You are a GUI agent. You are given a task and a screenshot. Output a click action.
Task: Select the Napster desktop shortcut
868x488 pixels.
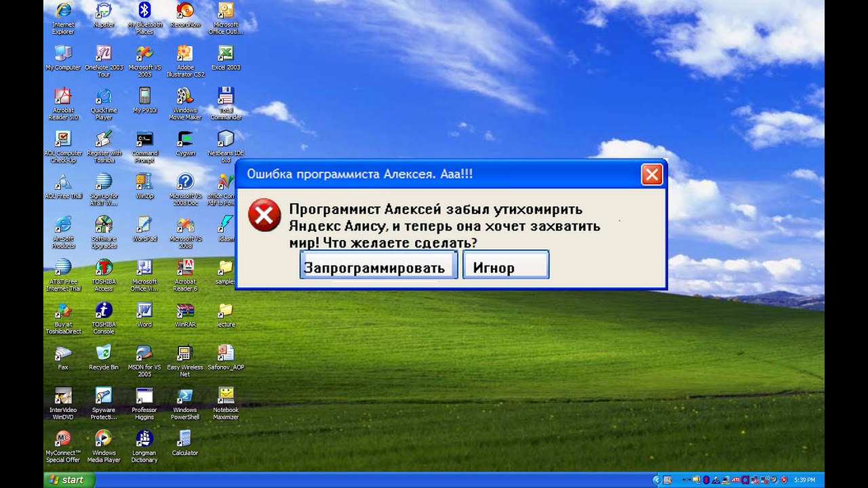[104, 14]
